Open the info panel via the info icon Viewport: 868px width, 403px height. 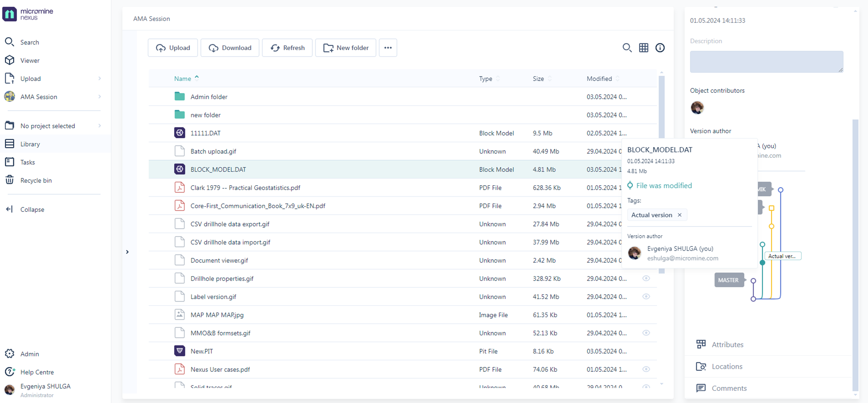tap(660, 48)
